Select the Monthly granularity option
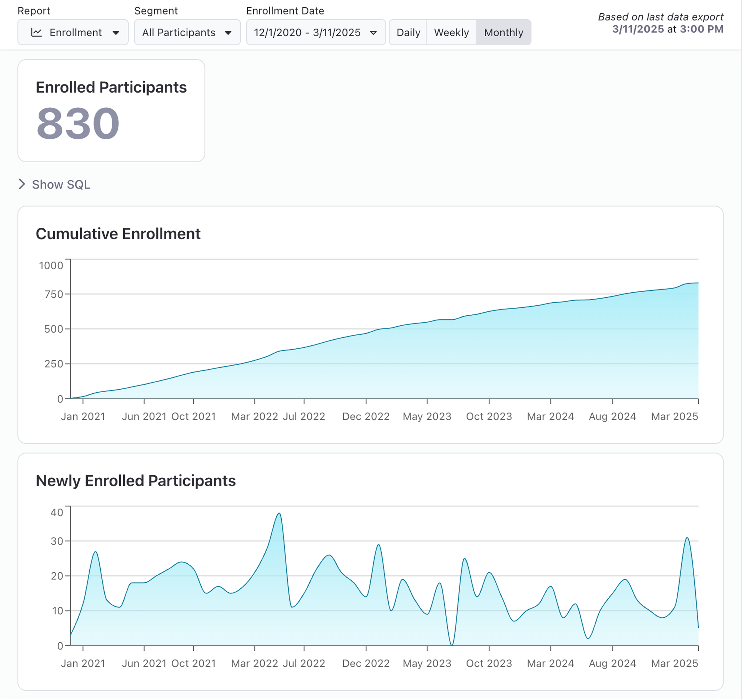The height and width of the screenshot is (700, 742). 503,32
